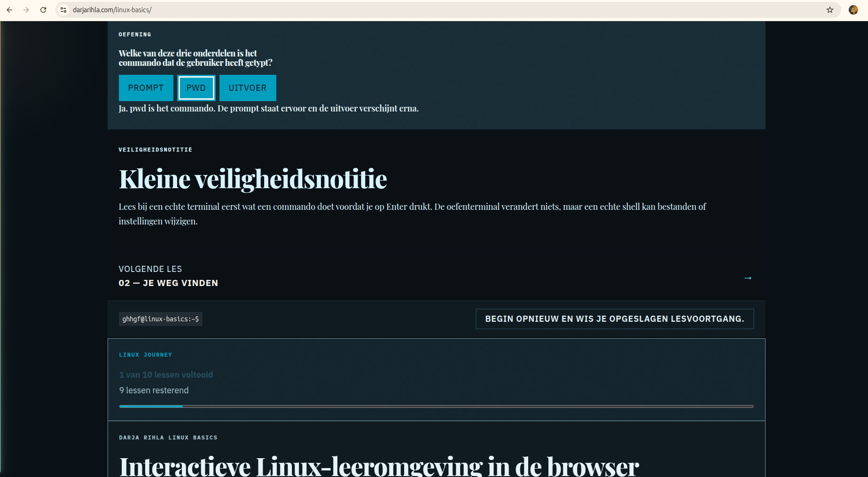Choose the PWD answer button
The height and width of the screenshot is (477, 868).
pyautogui.click(x=196, y=88)
